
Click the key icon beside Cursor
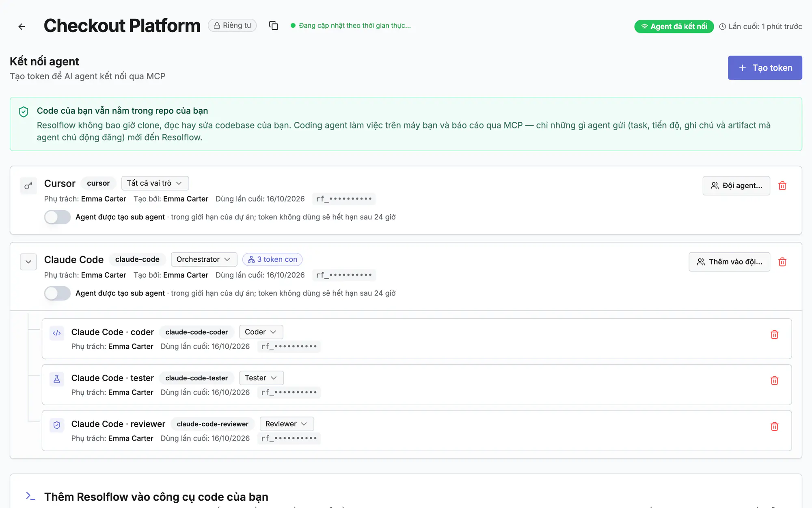[x=28, y=186]
